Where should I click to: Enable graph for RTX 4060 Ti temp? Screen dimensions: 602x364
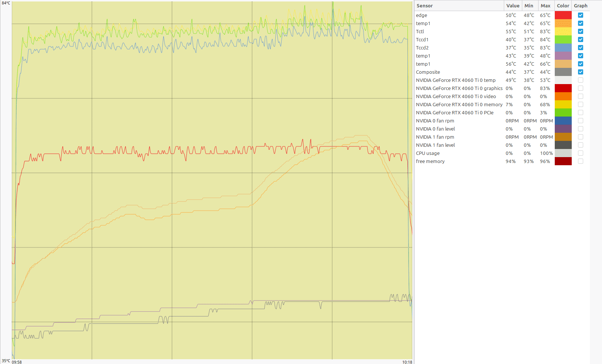(x=581, y=80)
